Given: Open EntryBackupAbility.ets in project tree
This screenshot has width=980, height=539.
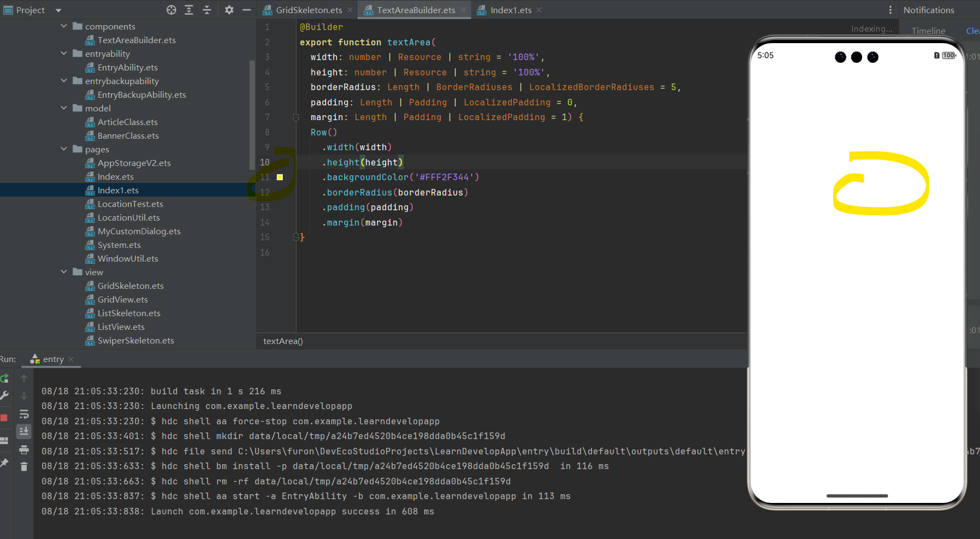Looking at the screenshot, I should click(141, 94).
